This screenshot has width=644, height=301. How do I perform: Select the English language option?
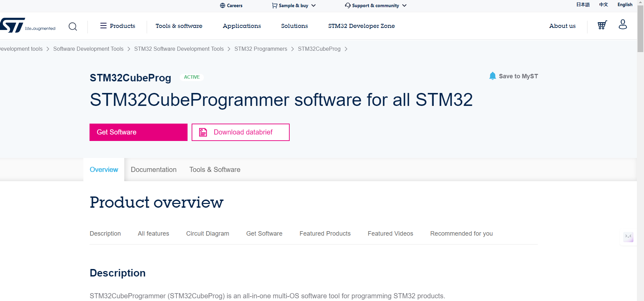625,4
